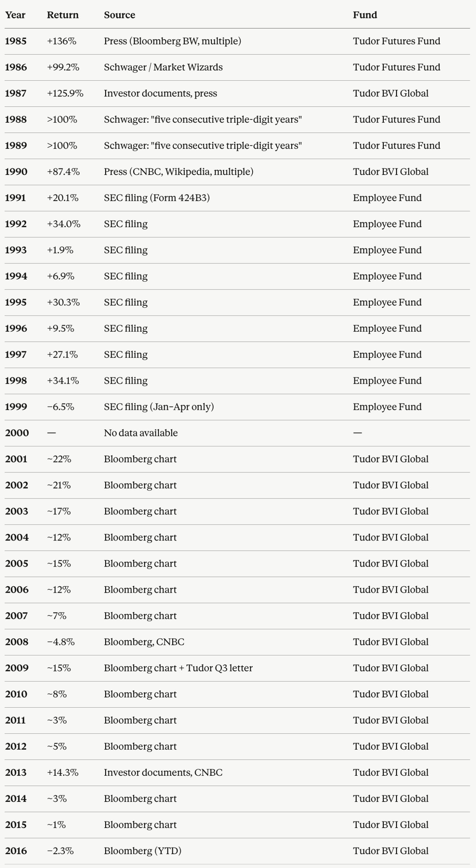The width and height of the screenshot is (476, 868).
Task: Click the +136% return value
Action: pyautogui.click(x=62, y=41)
